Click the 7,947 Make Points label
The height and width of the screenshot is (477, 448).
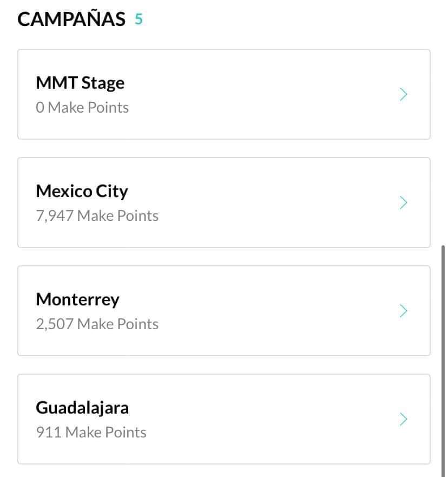(97, 215)
